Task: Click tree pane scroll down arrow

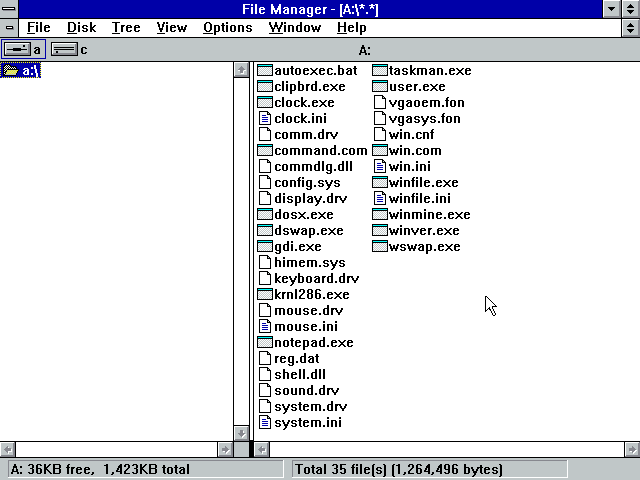Action: [x=241, y=433]
